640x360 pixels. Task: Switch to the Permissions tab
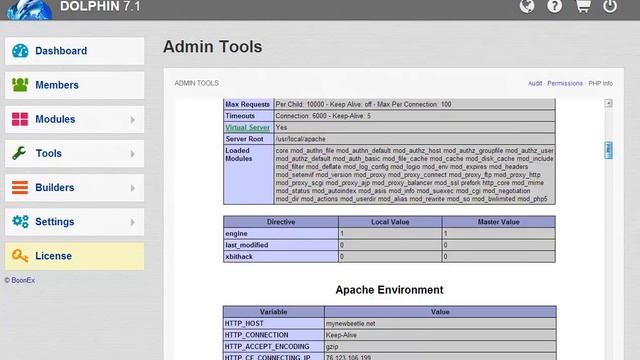(x=565, y=83)
